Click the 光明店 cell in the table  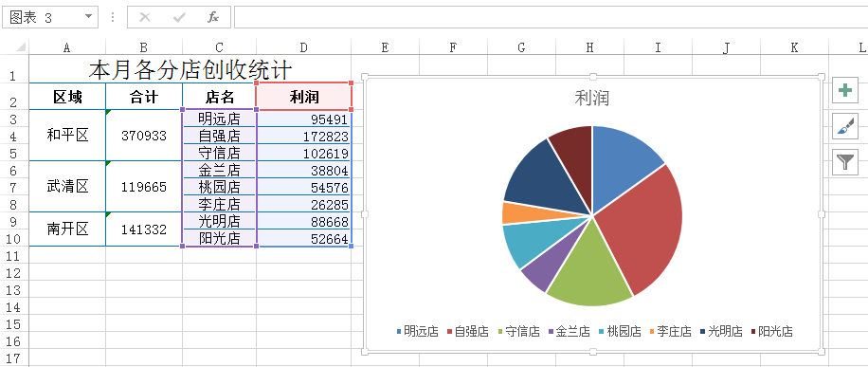[x=219, y=221]
